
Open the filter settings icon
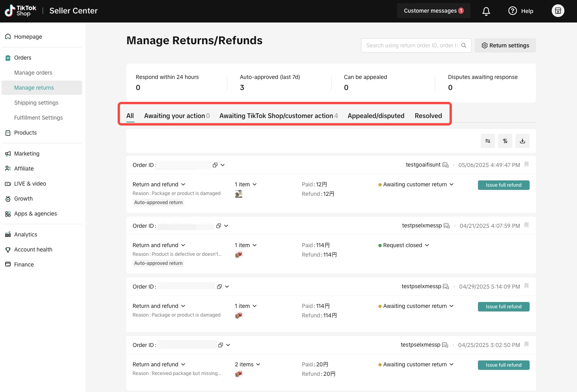point(488,141)
